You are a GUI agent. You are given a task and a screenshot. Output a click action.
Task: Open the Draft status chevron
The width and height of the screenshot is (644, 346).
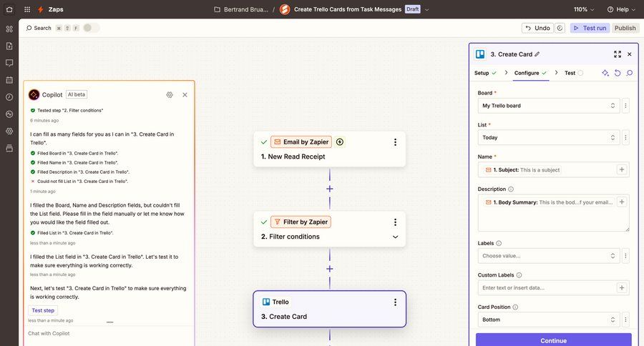(426, 9)
